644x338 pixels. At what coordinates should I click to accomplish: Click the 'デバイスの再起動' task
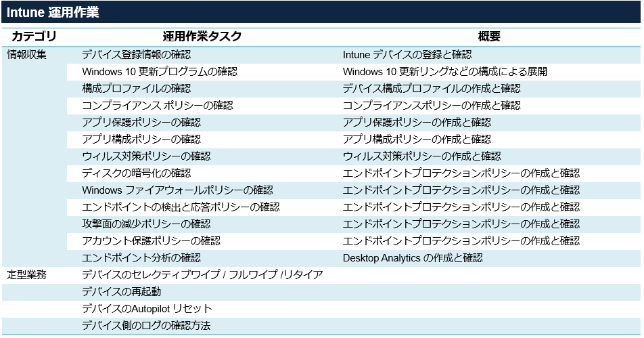click(x=122, y=291)
